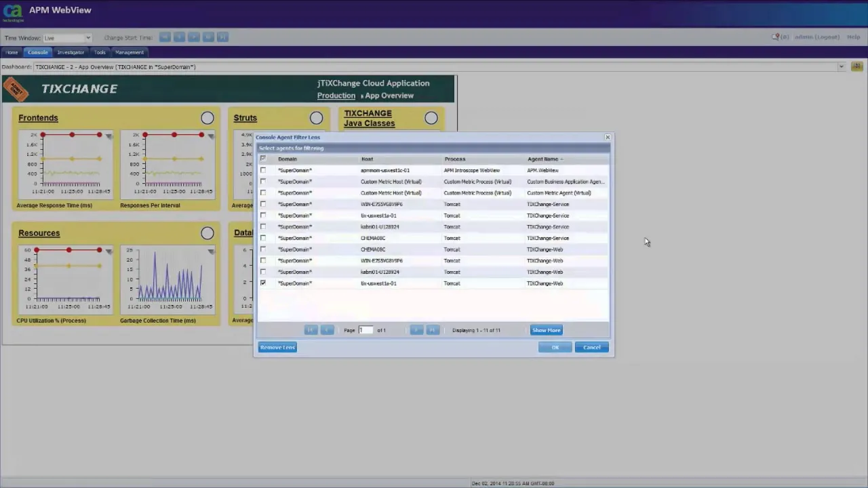Open Garbage Collection Time graph options triangle
This screenshot has width=868, height=488.
(x=211, y=252)
